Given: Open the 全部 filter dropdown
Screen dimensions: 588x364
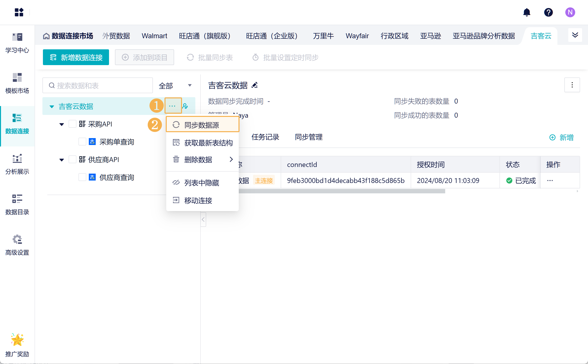Looking at the screenshot, I should pyautogui.click(x=175, y=86).
